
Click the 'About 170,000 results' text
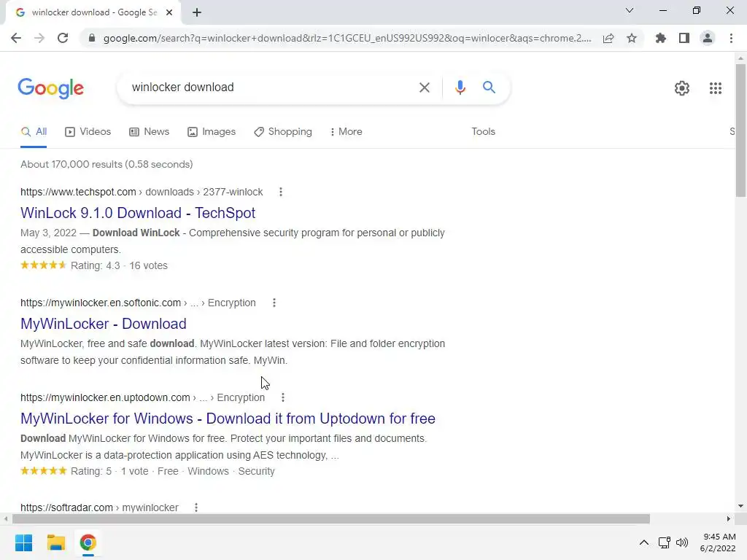click(x=107, y=164)
